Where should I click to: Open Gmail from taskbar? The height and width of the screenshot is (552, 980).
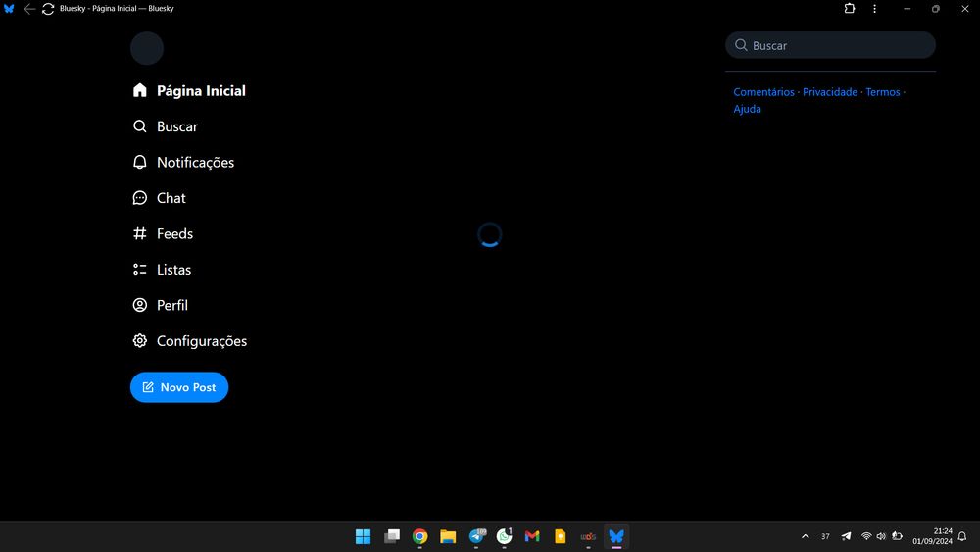[532, 536]
